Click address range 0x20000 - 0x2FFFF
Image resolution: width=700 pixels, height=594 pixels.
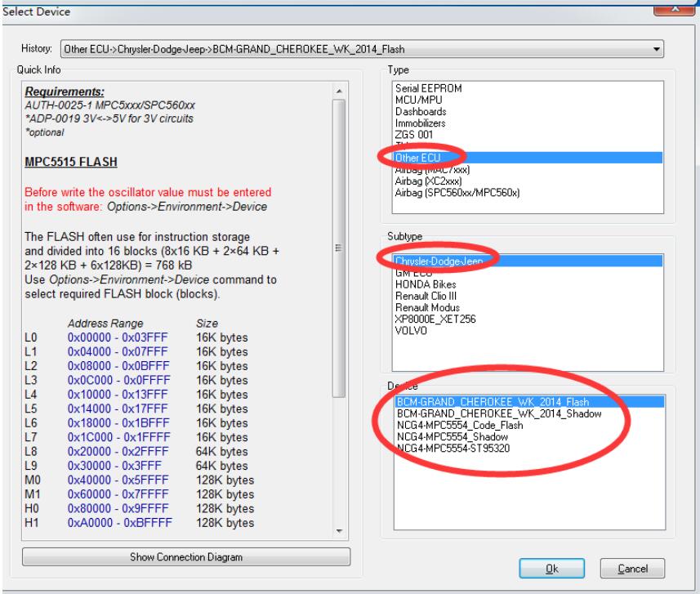click(118, 452)
